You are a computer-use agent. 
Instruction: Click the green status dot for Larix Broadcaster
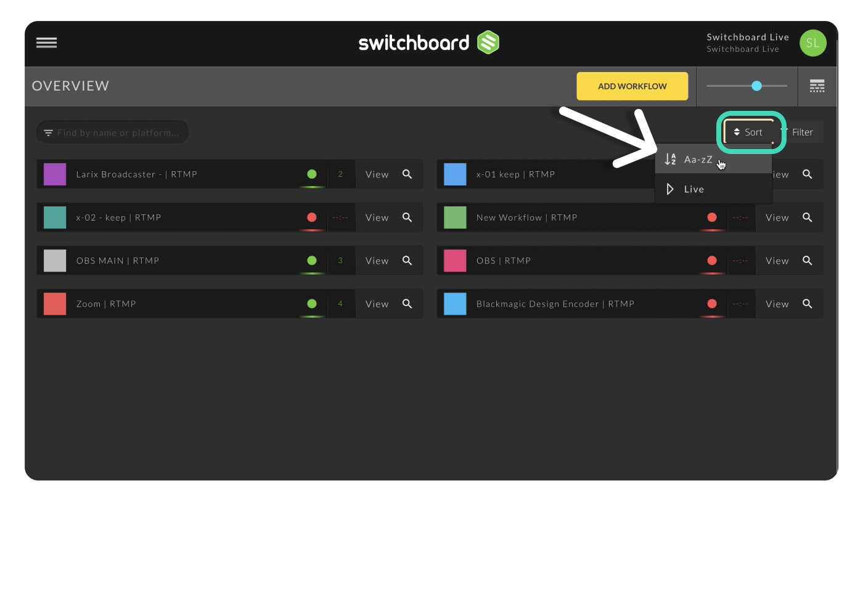(312, 174)
